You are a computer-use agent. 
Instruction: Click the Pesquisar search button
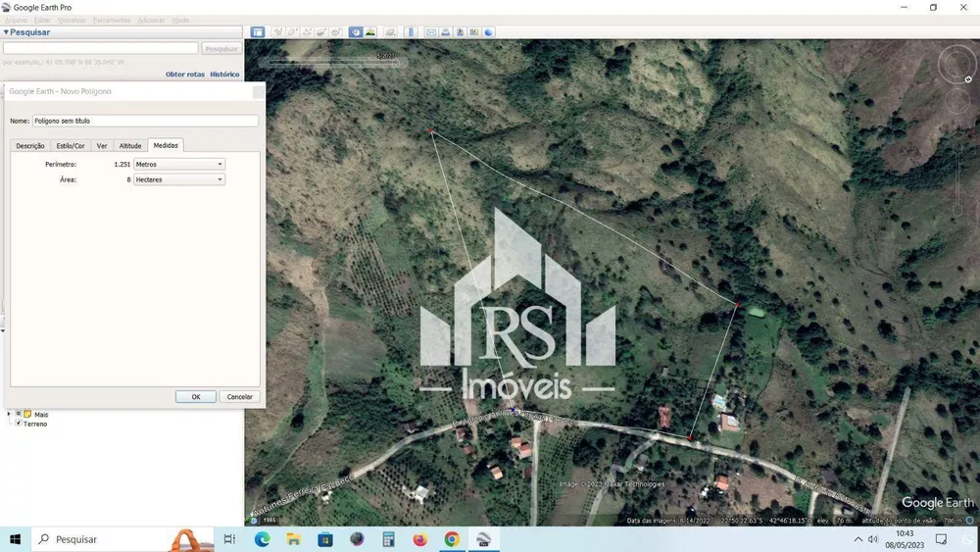pyautogui.click(x=221, y=48)
